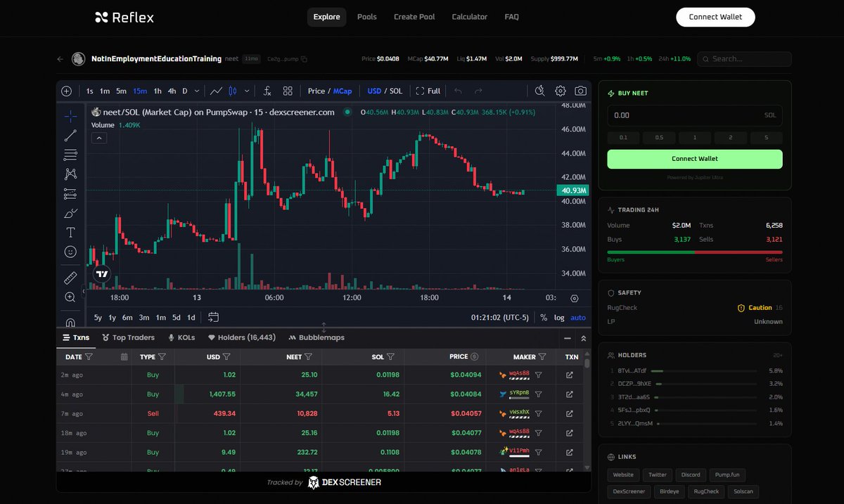Open the quick search chart icon
The height and width of the screenshot is (504, 844).
point(539,91)
